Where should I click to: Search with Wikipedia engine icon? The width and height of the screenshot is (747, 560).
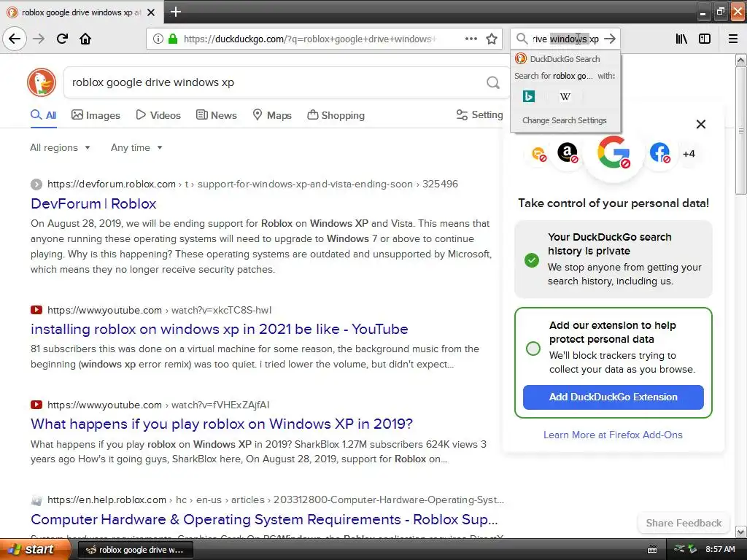tap(565, 97)
